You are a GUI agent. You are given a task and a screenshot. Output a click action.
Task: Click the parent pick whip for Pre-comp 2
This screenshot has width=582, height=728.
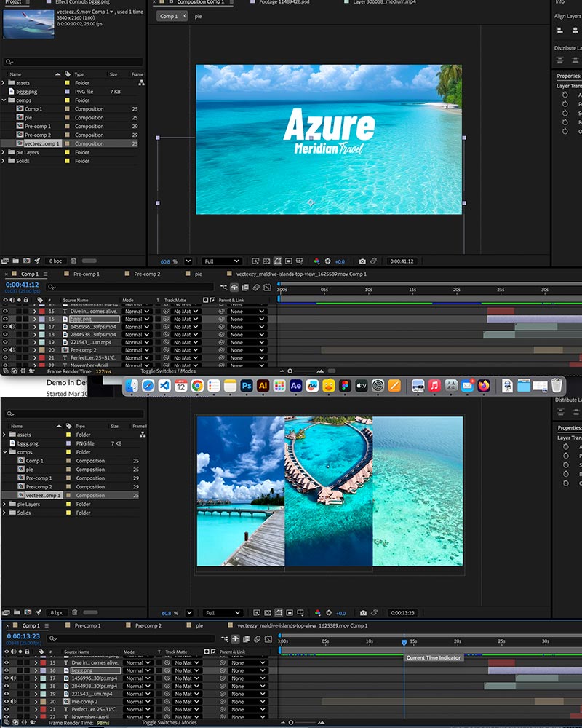[220, 349]
